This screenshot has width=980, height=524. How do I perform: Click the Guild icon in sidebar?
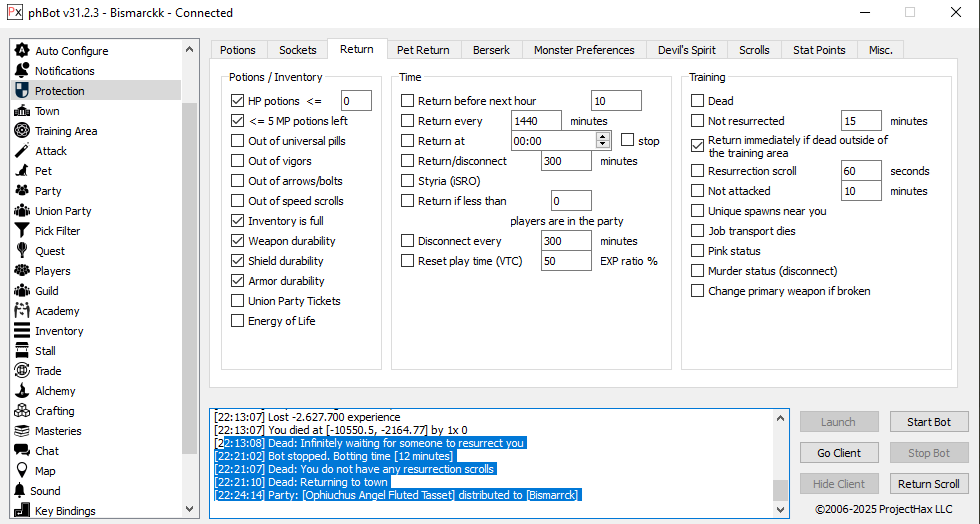[x=22, y=291]
